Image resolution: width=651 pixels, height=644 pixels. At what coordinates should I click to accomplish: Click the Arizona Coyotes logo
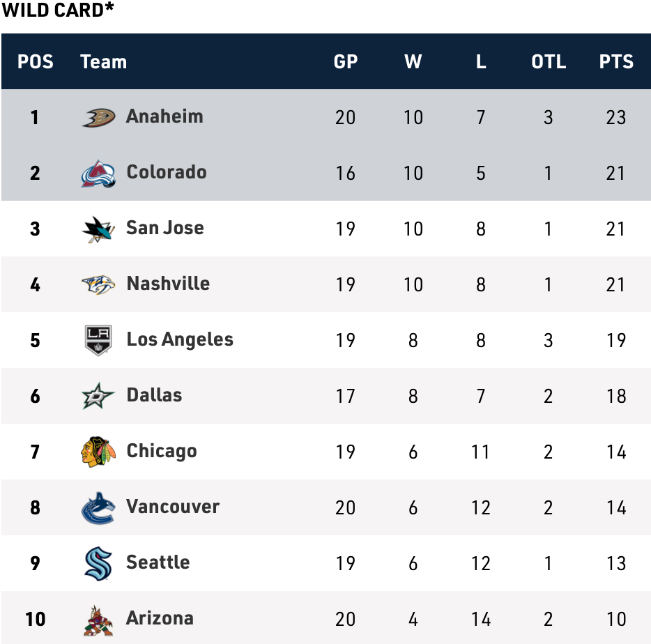(98, 619)
